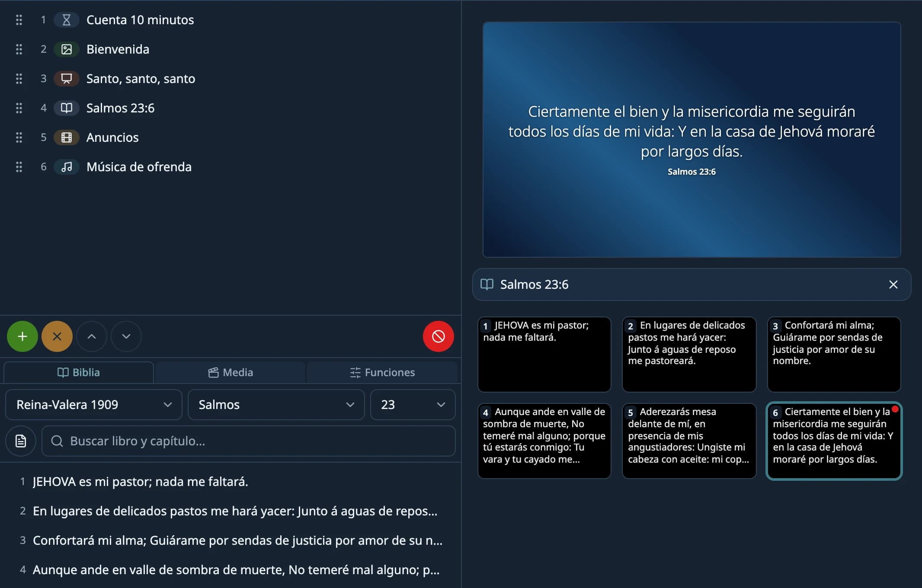Select the Cuenta 10 minutos playlist title
The image size is (922, 588).
[140, 20]
